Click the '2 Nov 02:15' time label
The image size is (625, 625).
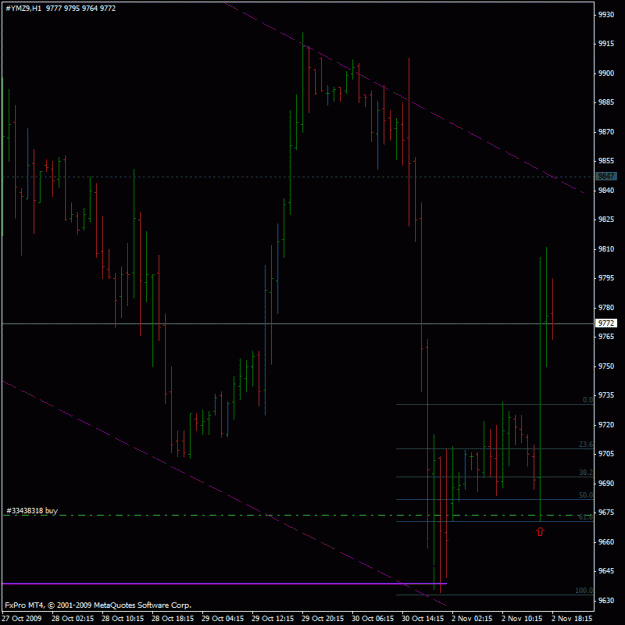[472, 618]
